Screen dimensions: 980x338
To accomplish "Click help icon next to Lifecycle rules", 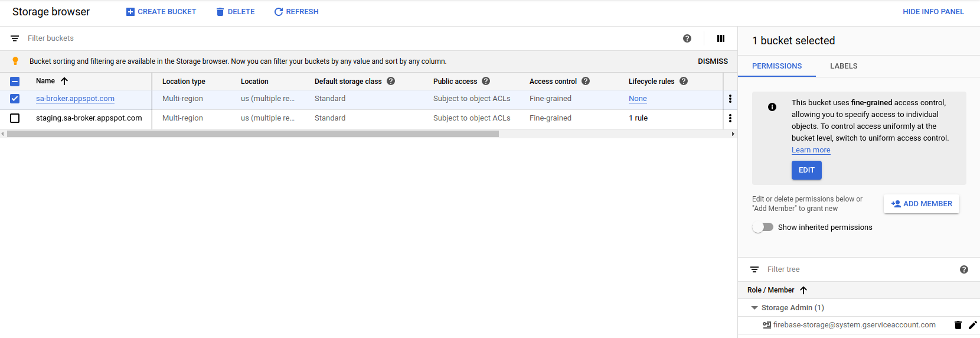I will [x=684, y=81].
